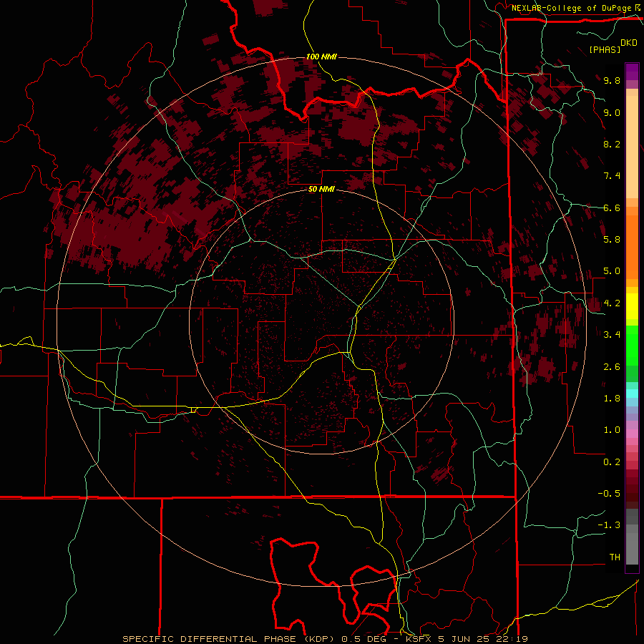Click the 100 NMI range ring label
This screenshot has width=644, height=644.
tap(321, 57)
